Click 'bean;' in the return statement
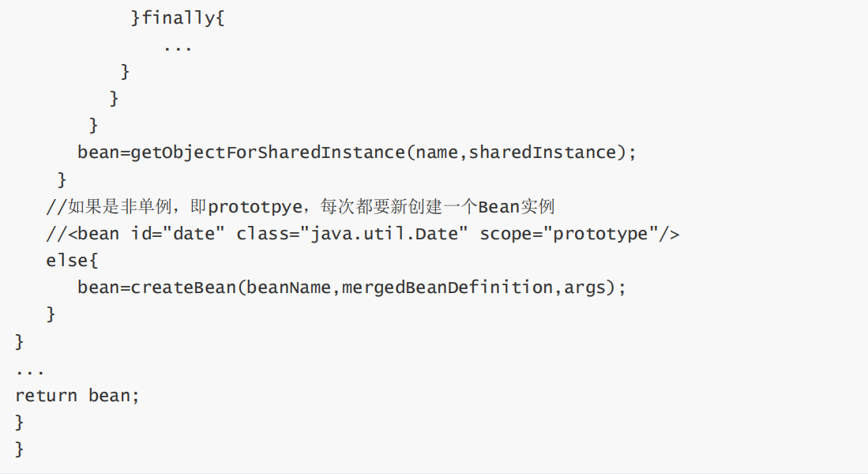Viewport: 868px width, 474px height. pyautogui.click(x=114, y=395)
